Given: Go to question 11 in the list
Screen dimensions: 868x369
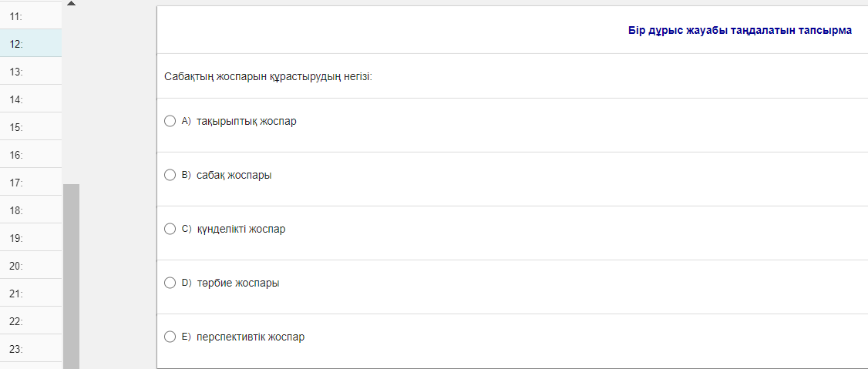Looking at the screenshot, I should pyautogui.click(x=31, y=15).
